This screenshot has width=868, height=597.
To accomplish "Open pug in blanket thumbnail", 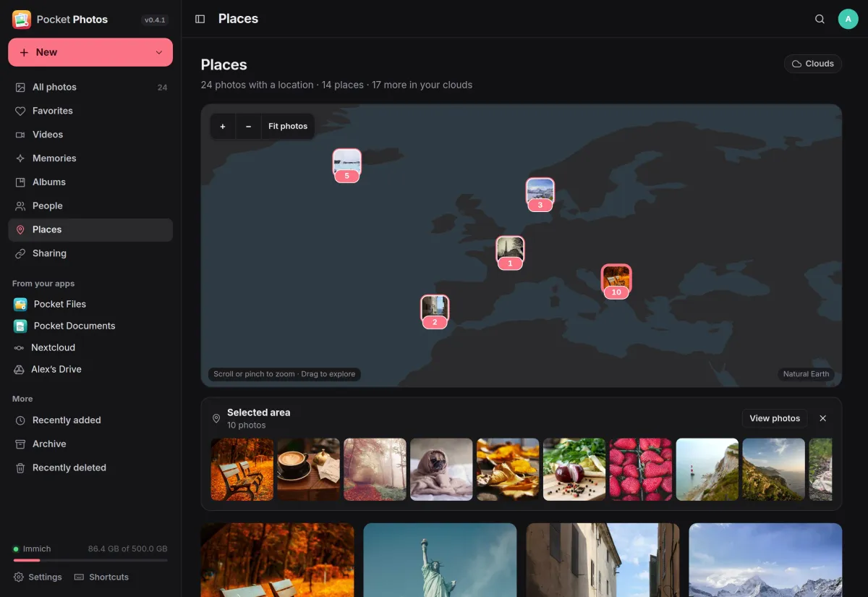I will [x=442, y=470].
